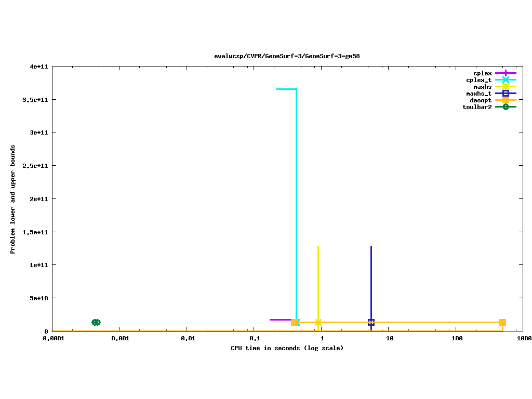This screenshot has width=532, height=399.
Task: Click the toulbar2 legend text
Action: pos(477,107)
